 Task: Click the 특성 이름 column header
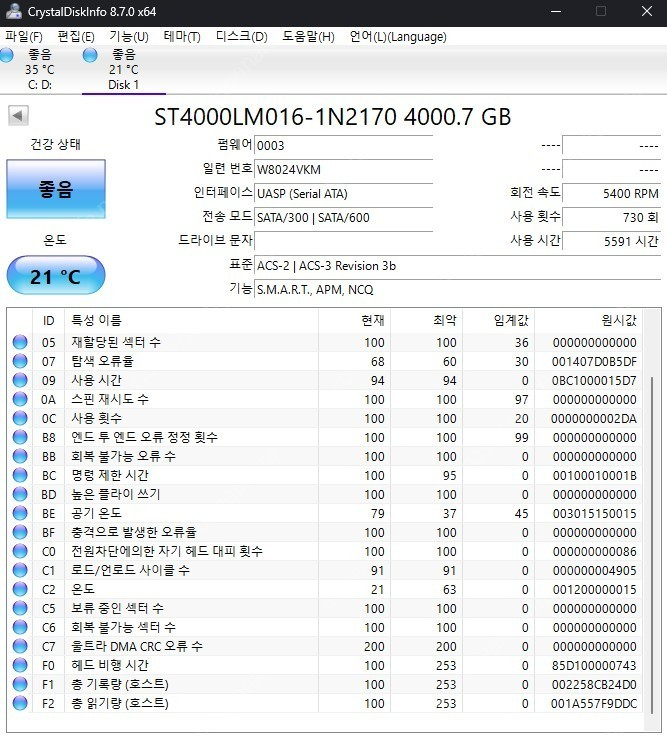(191, 320)
